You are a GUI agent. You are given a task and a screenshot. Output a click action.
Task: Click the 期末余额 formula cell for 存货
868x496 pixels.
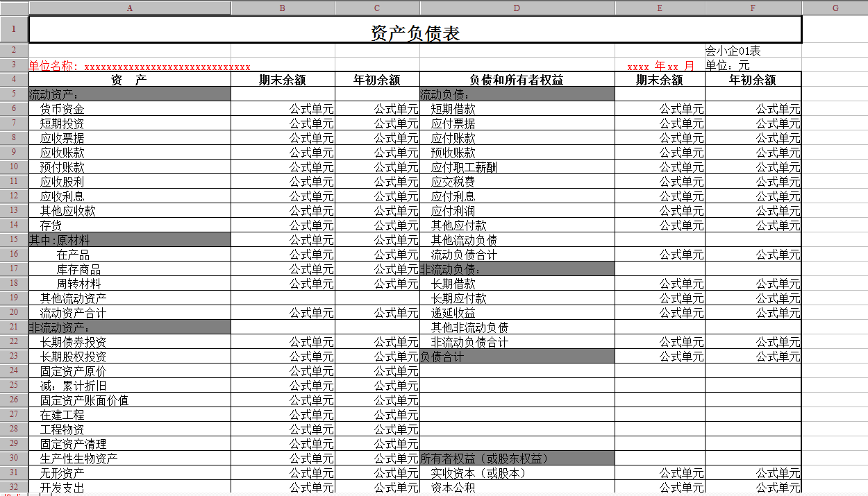coord(283,225)
